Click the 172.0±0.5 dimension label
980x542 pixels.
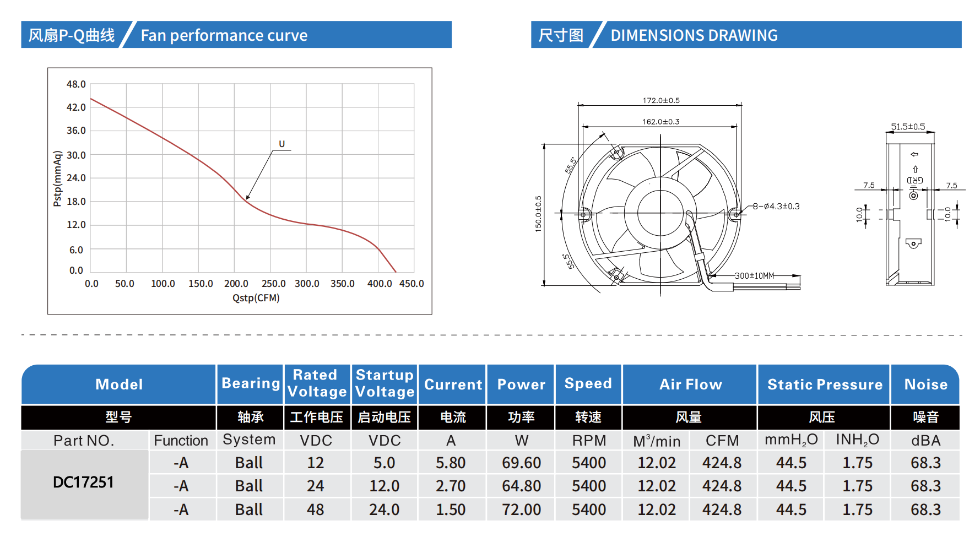tap(660, 100)
